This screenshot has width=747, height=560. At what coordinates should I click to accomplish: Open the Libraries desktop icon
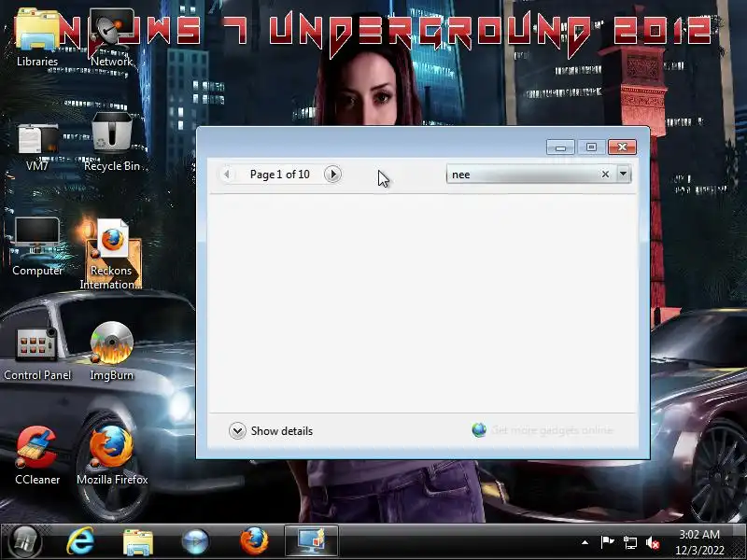(36, 37)
